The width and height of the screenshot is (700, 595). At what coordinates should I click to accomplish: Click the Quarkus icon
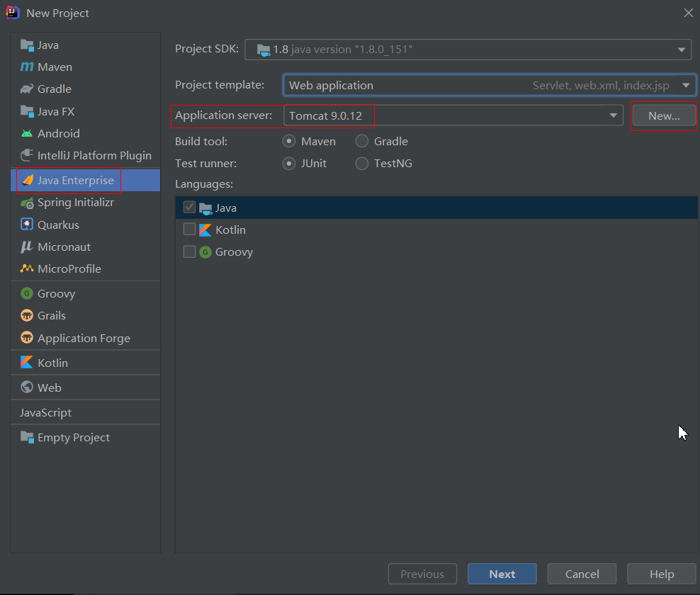27,225
